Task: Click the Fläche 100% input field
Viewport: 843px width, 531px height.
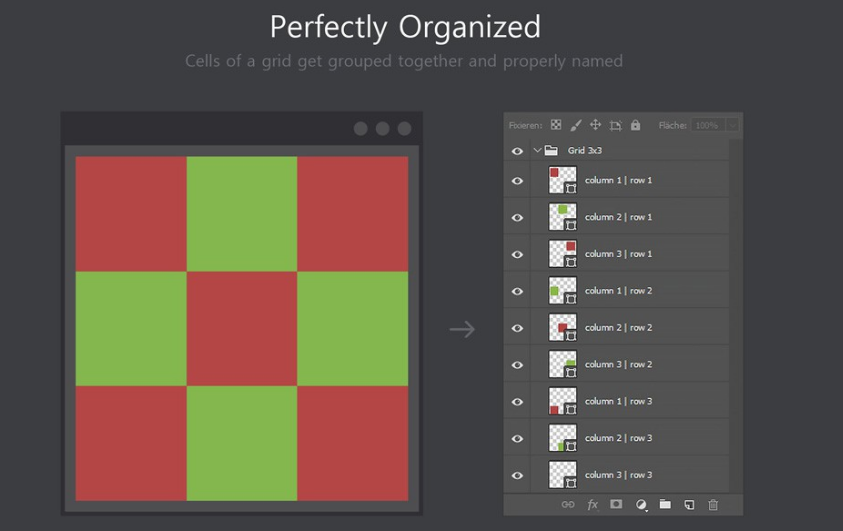Action: pyautogui.click(x=707, y=125)
